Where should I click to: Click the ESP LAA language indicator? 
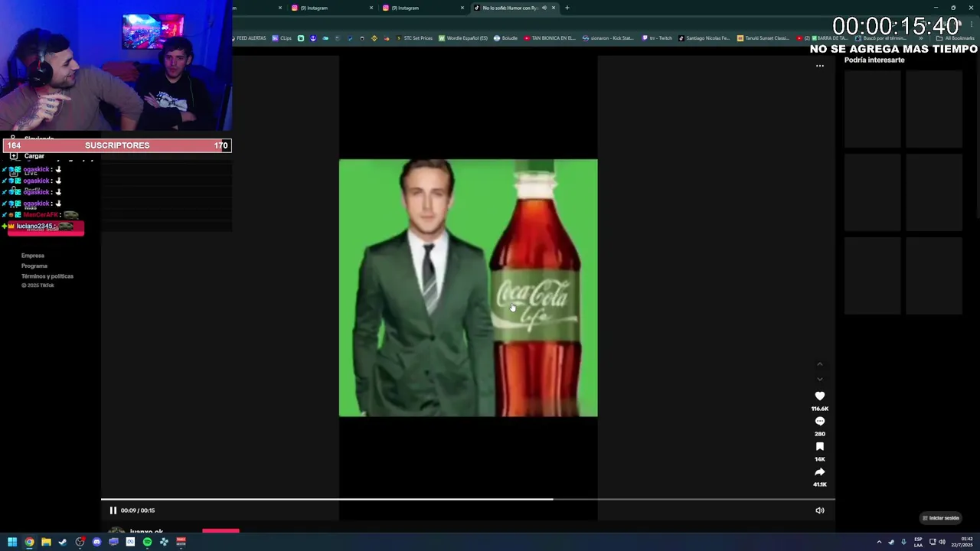(x=919, y=542)
